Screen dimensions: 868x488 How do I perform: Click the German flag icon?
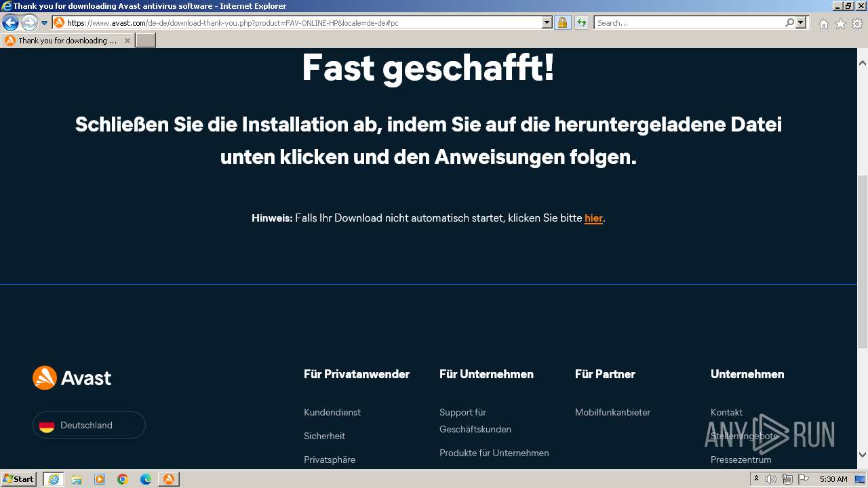[x=47, y=426]
